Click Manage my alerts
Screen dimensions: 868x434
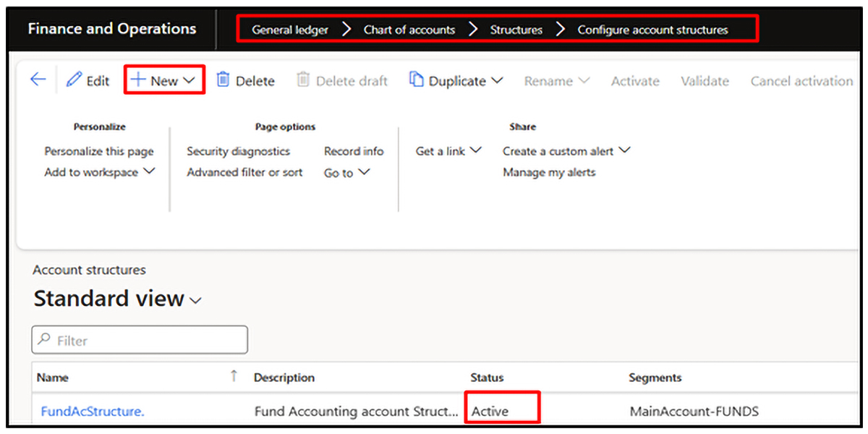pos(549,172)
